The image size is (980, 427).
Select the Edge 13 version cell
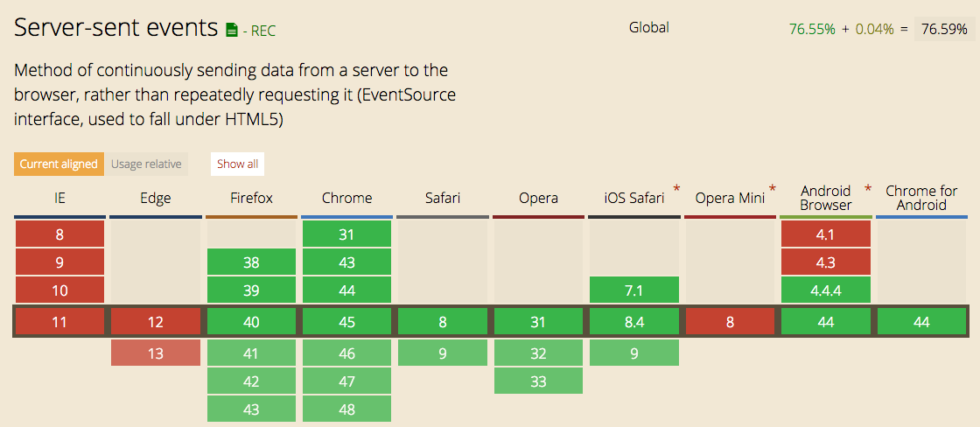(x=156, y=353)
